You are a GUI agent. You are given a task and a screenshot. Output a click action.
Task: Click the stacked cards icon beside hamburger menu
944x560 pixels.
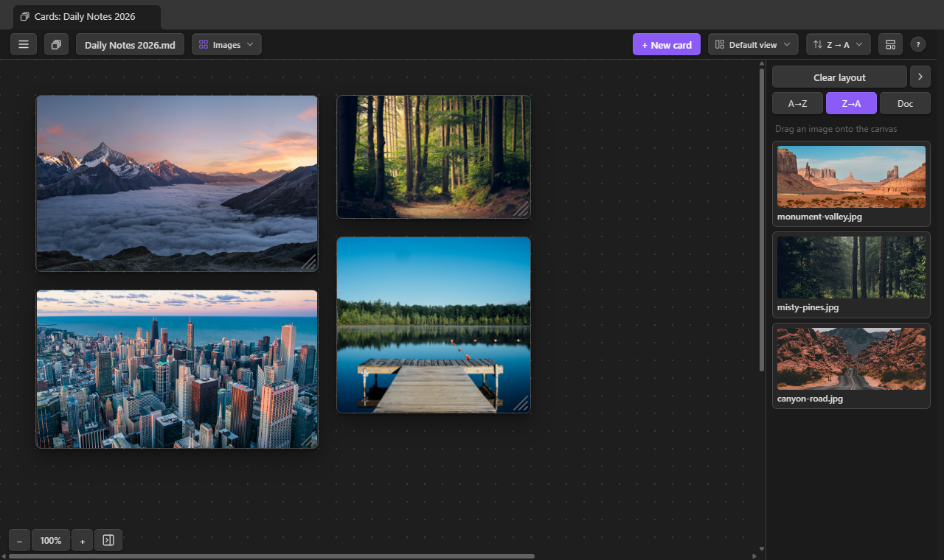pyautogui.click(x=56, y=44)
